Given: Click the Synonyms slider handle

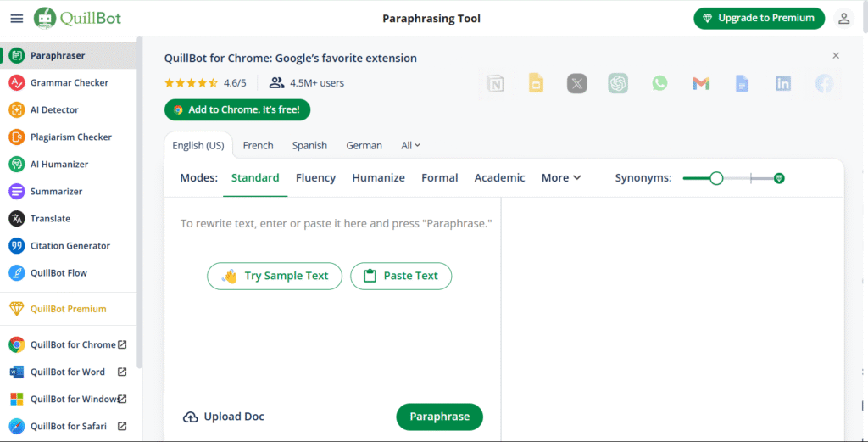Looking at the screenshot, I should 716,178.
